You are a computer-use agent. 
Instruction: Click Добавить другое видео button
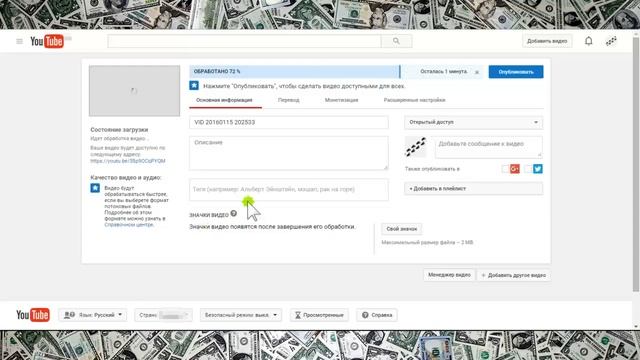513,275
